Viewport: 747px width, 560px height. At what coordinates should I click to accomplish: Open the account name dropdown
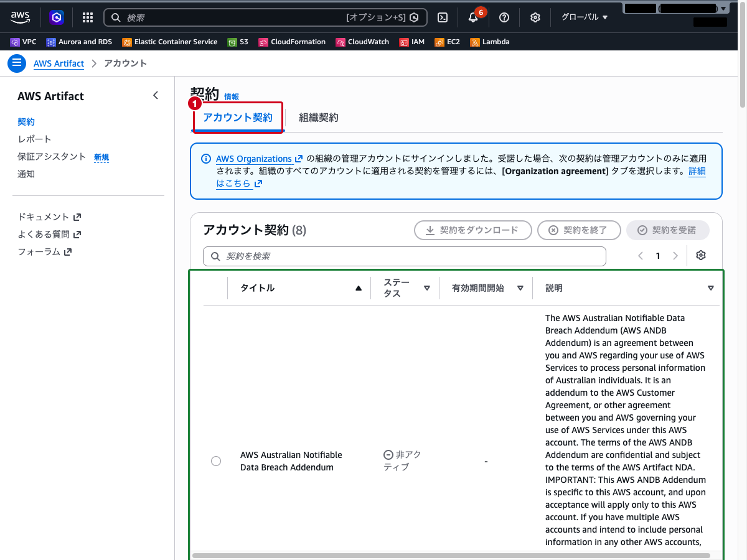(675, 9)
